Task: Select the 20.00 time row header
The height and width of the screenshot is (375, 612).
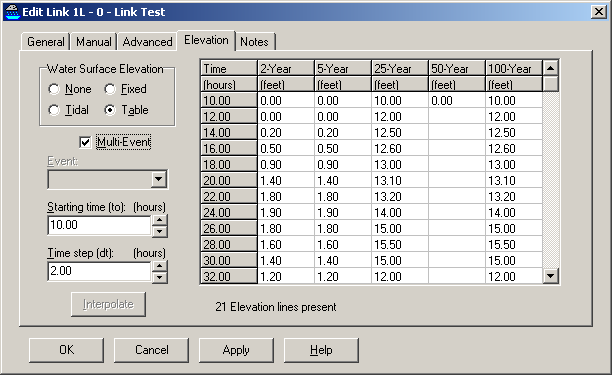Action: pos(229,181)
